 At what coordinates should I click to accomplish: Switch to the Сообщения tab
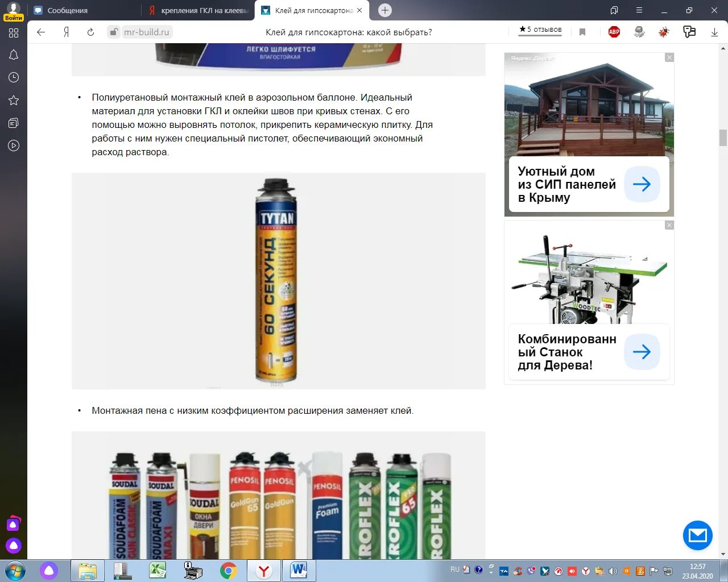84,10
